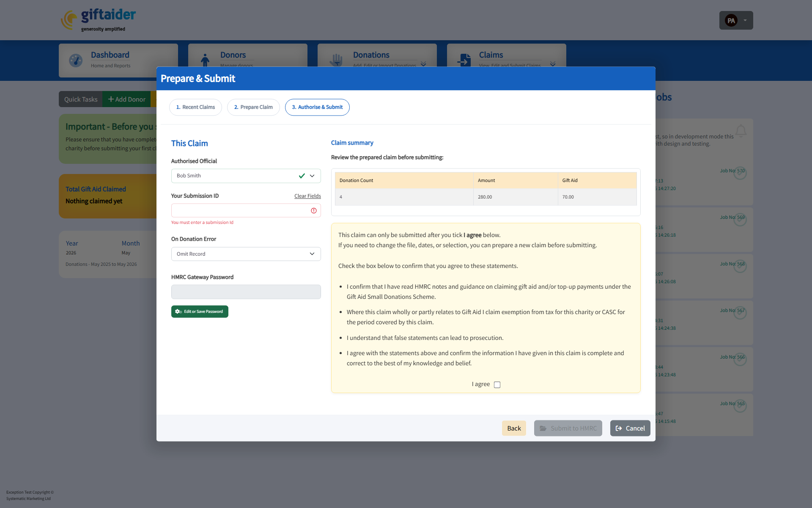Open the Recent Claims step tab
This screenshot has width=812, height=508.
(x=195, y=107)
